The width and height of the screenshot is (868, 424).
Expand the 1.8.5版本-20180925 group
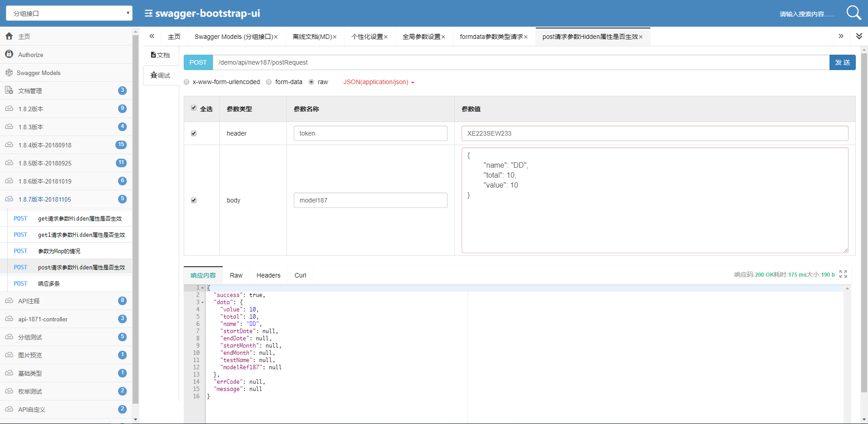(x=66, y=163)
